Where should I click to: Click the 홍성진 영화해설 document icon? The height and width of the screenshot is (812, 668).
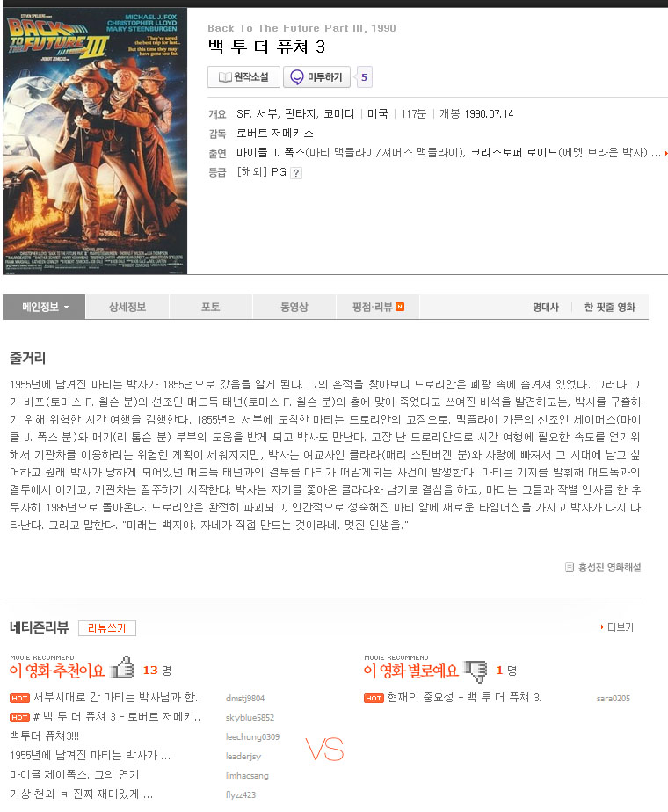pos(570,568)
